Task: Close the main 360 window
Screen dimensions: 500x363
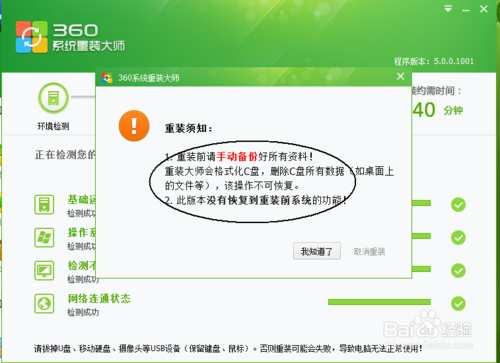Action: pos(484,9)
